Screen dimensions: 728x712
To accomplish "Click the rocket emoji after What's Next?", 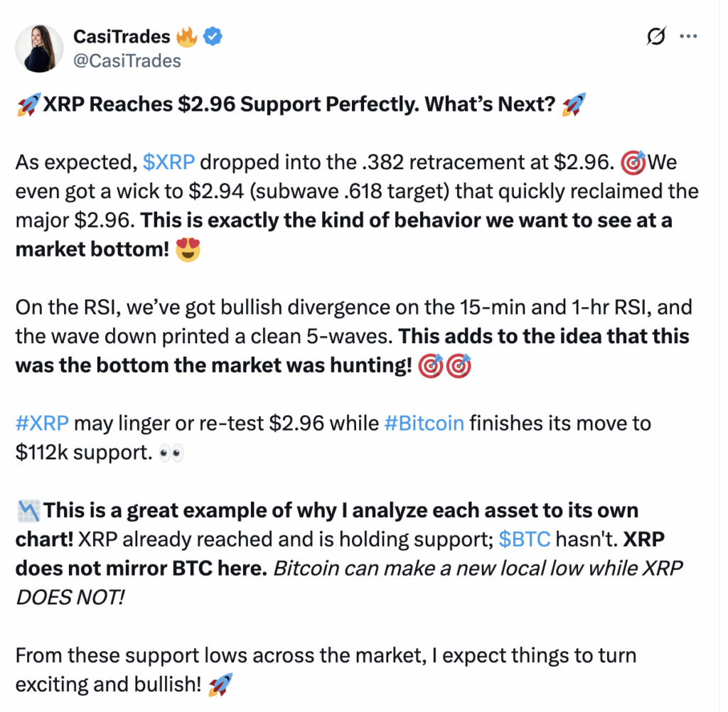I will (x=574, y=104).
